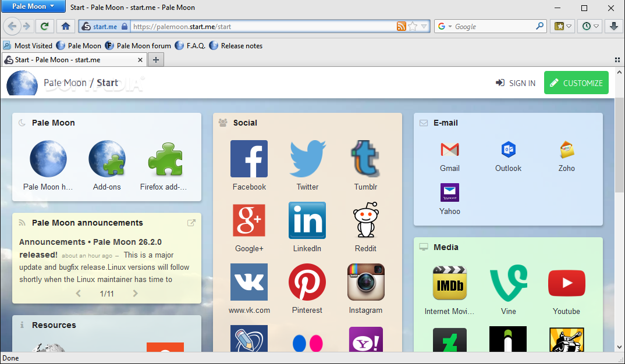Bookmark this page with the star icon
Viewport: 625px width, 364px height.
tap(413, 26)
